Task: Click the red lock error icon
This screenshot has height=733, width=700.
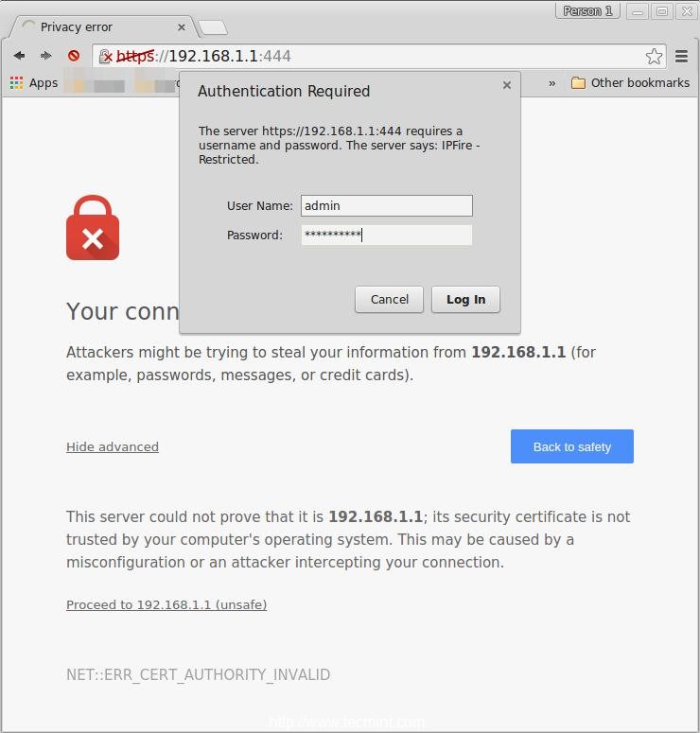Action: pyautogui.click(x=93, y=228)
